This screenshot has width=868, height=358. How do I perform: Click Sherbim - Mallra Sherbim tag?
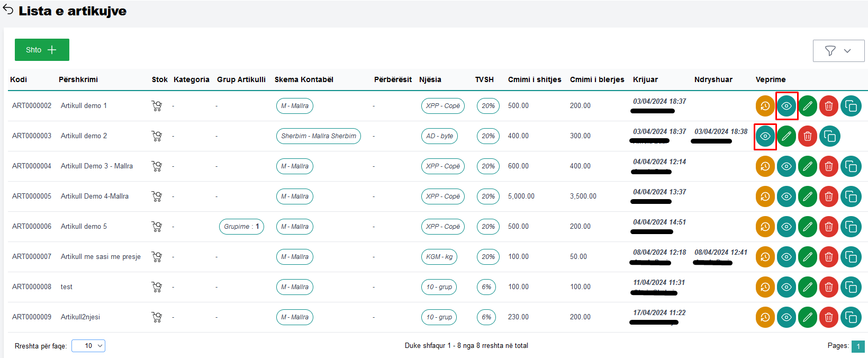(x=318, y=136)
